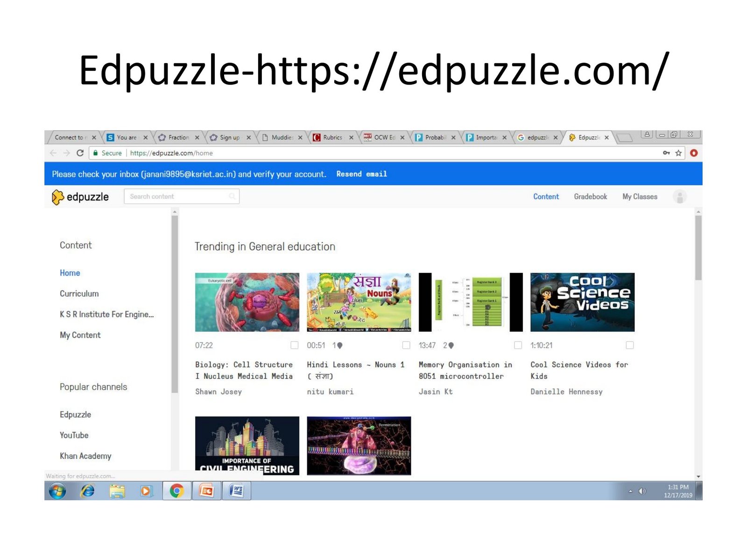This screenshot has height=560, width=747.
Task: Click the Chrome user profile button
Action: (x=647, y=134)
